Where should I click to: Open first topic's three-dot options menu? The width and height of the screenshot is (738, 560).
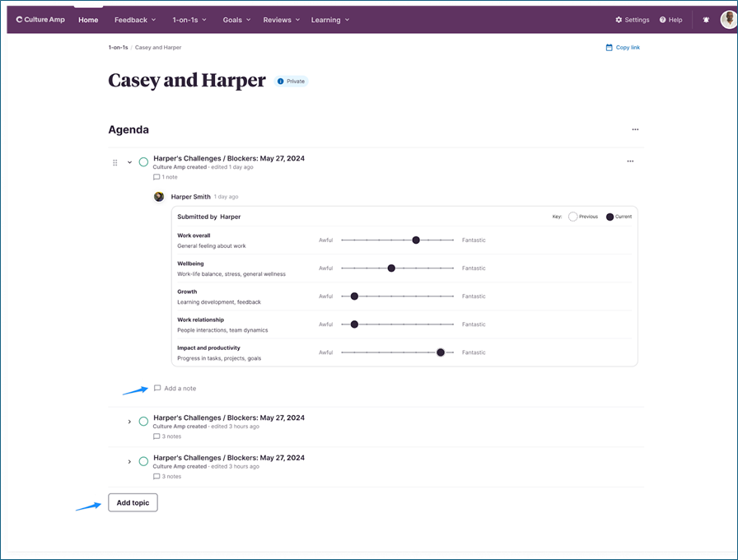[x=630, y=161]
